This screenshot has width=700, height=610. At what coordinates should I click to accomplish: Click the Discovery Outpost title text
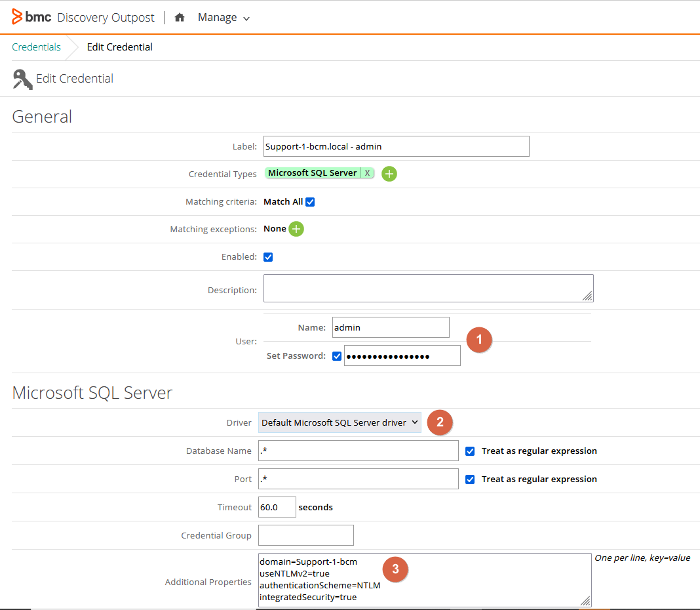[x=106, y=18]
